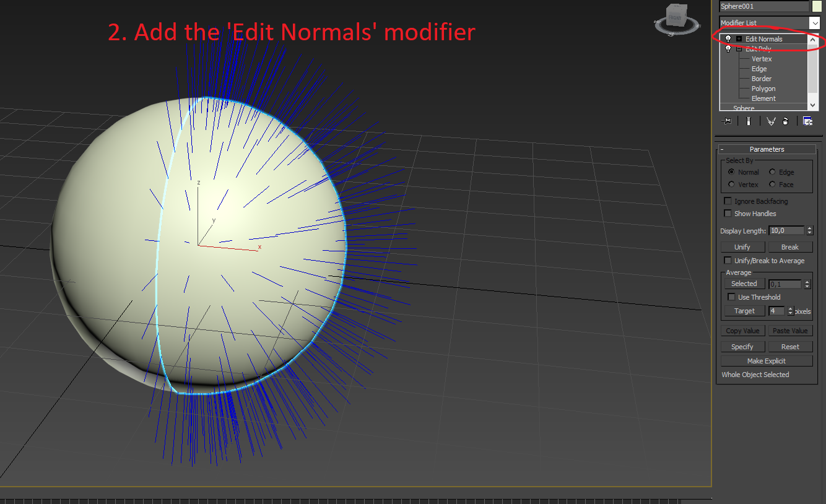Viewport: 826px width, 504px height.
Task: Select the Edge radio button
Action: point(772,172)
